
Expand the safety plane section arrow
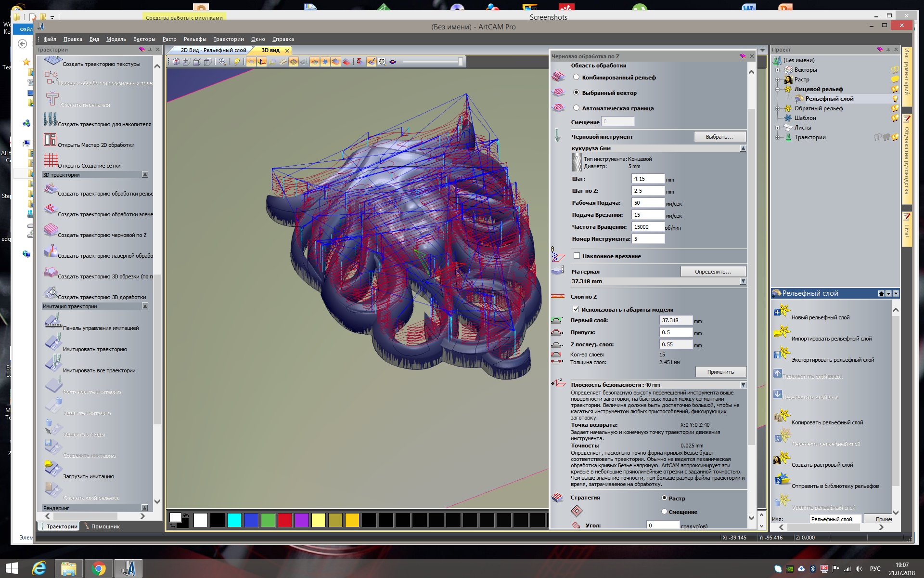[x=743, y=385]
